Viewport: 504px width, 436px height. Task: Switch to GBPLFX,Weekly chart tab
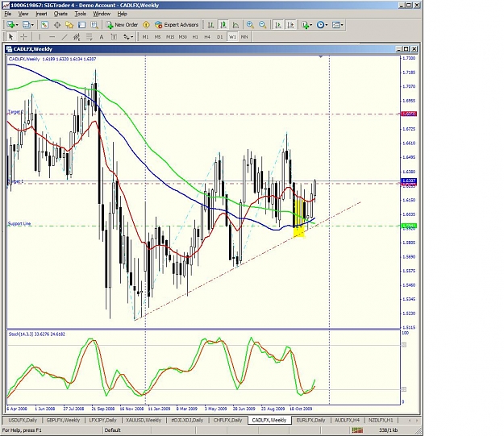coord(63,420)
